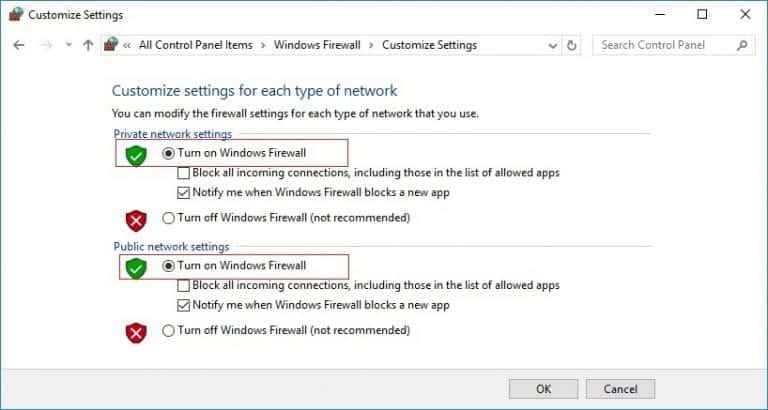Open the recent locations dropdown arrow
This screenshot has width=768, height=410.
tap(68, 45)
